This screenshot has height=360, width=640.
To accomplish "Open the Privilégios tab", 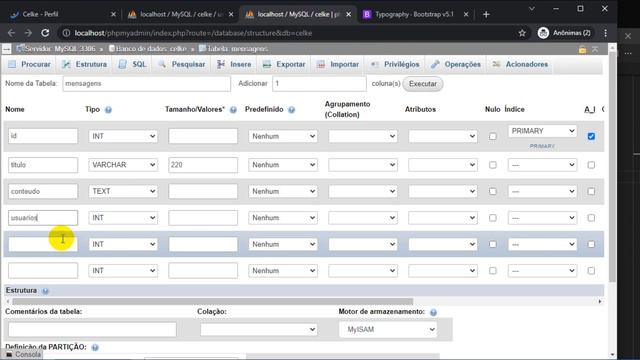I will coord(395,64).
